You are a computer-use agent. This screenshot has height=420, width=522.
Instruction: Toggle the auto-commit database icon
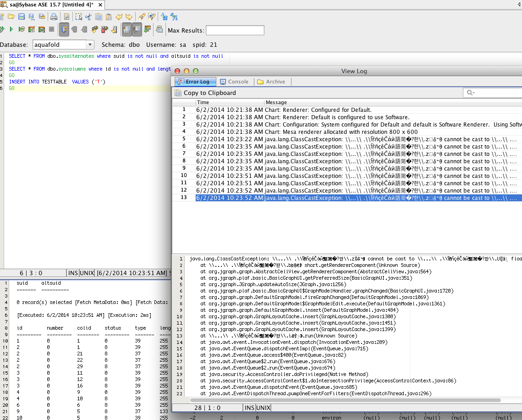[x=64, y=30]
